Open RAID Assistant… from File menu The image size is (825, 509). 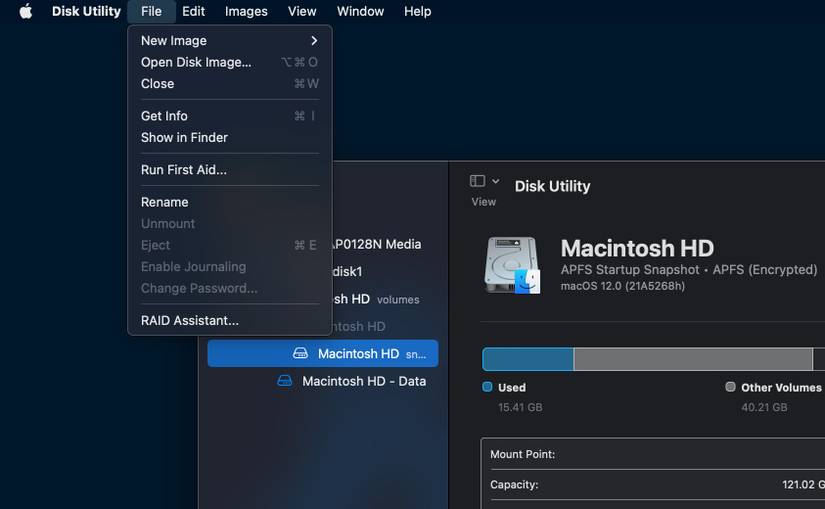230,321
